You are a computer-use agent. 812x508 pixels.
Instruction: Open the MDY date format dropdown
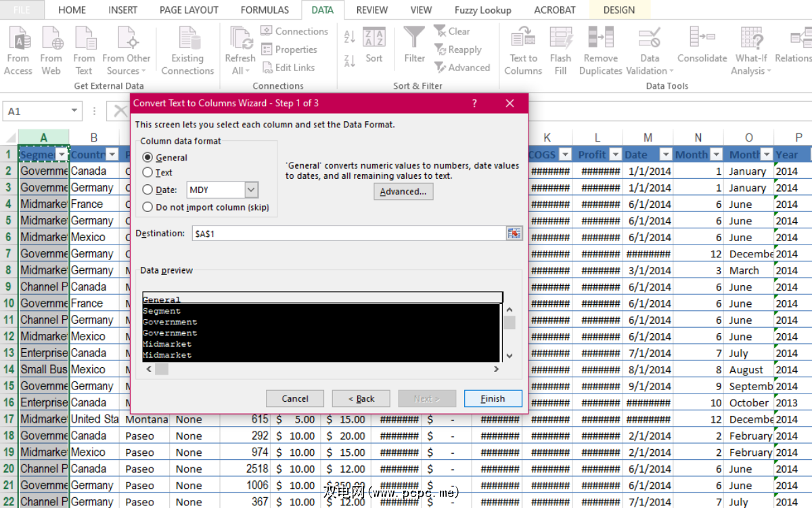click(251, 190)
